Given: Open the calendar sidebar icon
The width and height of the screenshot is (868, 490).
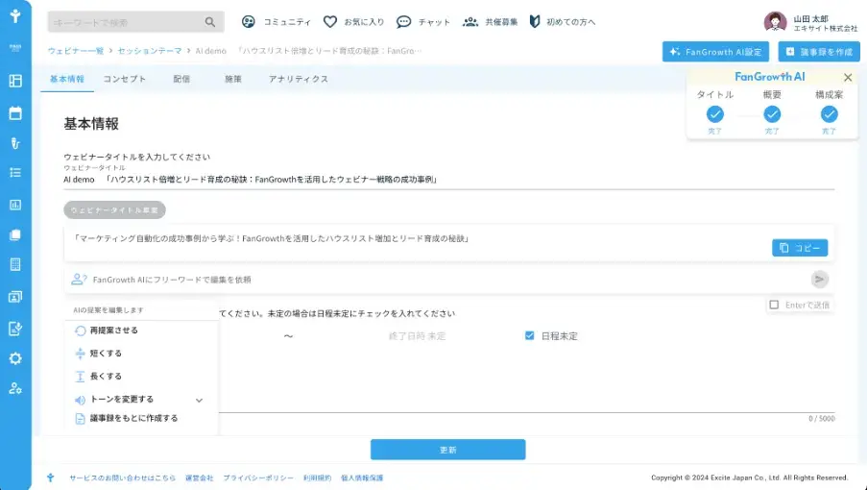Looking at the screenshot, I should 15,113.
